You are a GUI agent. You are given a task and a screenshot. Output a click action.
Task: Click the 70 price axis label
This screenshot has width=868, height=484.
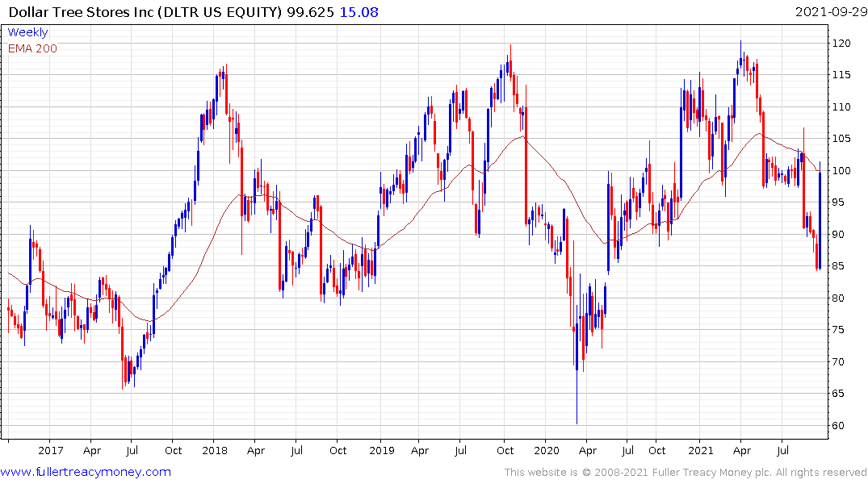(839, 361)
